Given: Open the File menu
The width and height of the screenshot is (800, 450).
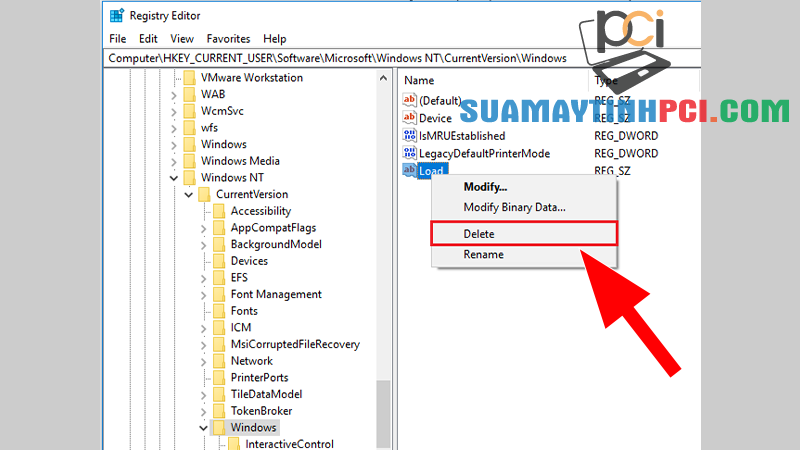Looking at the screenshot, I should point(117,39).
